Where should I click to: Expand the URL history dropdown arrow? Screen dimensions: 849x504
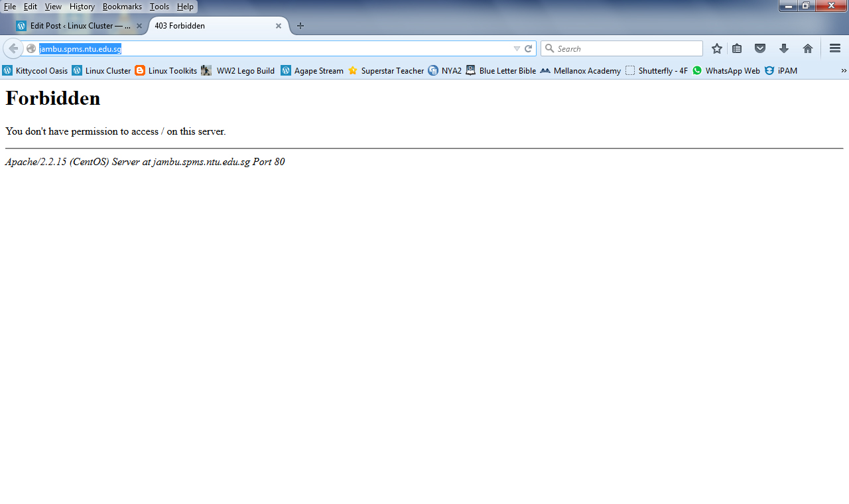pos(517,48)
